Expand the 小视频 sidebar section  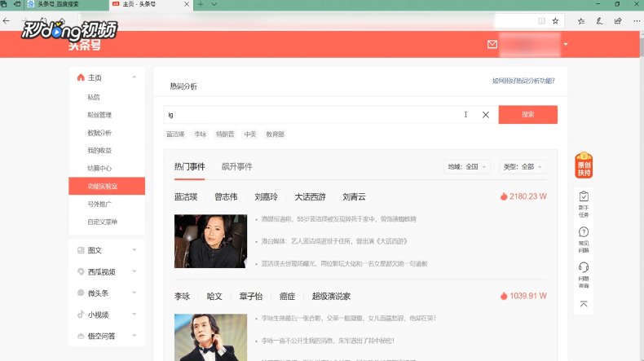point(135,315)
